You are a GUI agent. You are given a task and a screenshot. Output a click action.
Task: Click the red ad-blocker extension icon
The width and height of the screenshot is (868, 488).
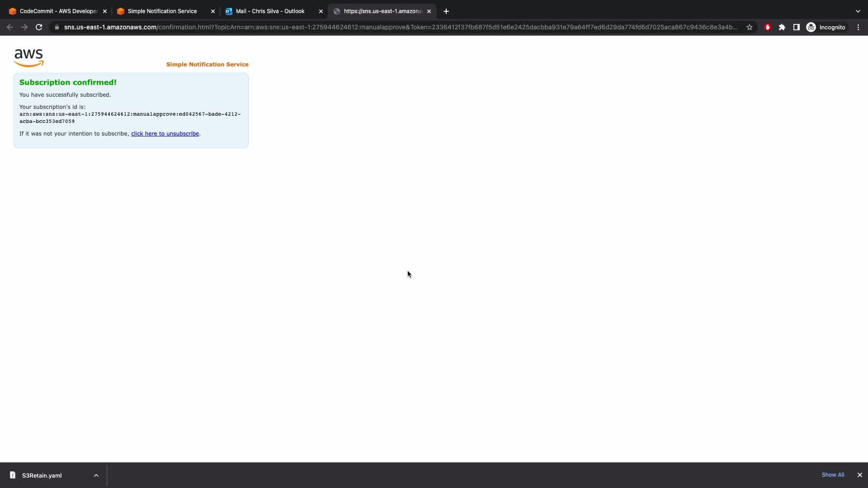768,27
